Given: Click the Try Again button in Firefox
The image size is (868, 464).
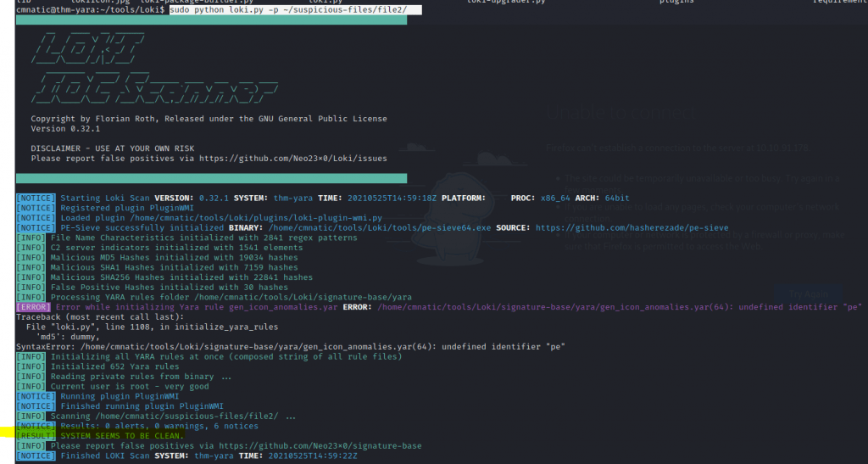Looking at the screenshot, I should [x=808, y=294].
